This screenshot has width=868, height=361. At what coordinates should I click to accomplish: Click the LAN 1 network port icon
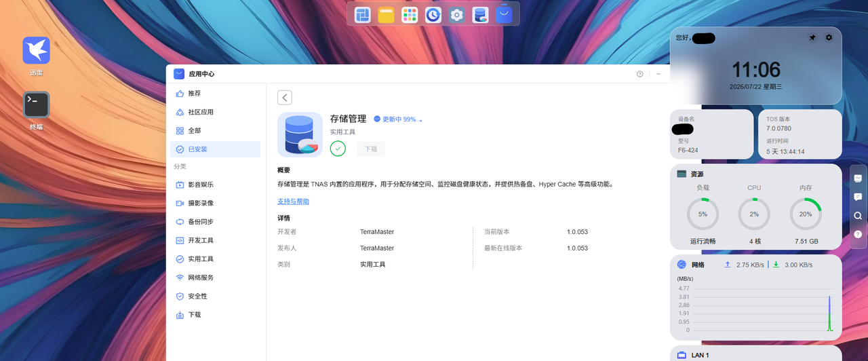[682, 355]
